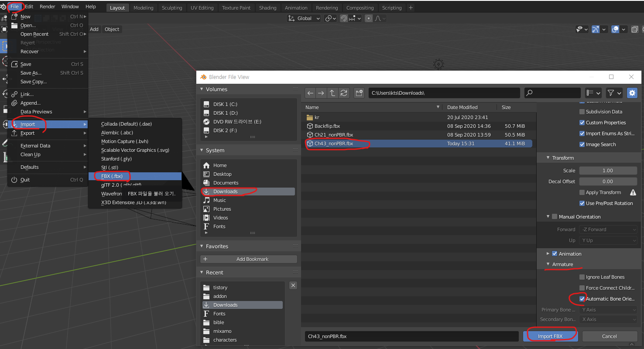Create a new directory
644x349 pixels.
coord(359,93)
